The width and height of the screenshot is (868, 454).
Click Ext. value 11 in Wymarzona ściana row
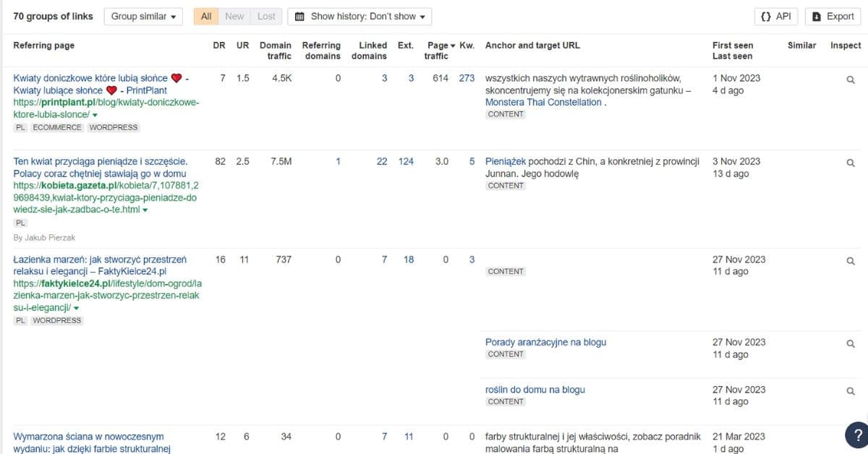click(409, 437)
